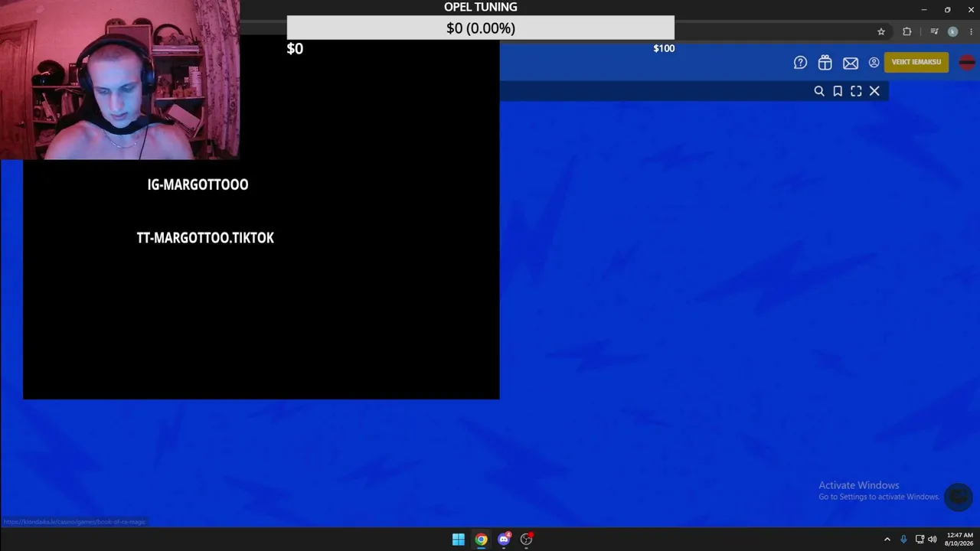
Task: Open the Chrome three-dot menu
Action: tap(972, 31)
